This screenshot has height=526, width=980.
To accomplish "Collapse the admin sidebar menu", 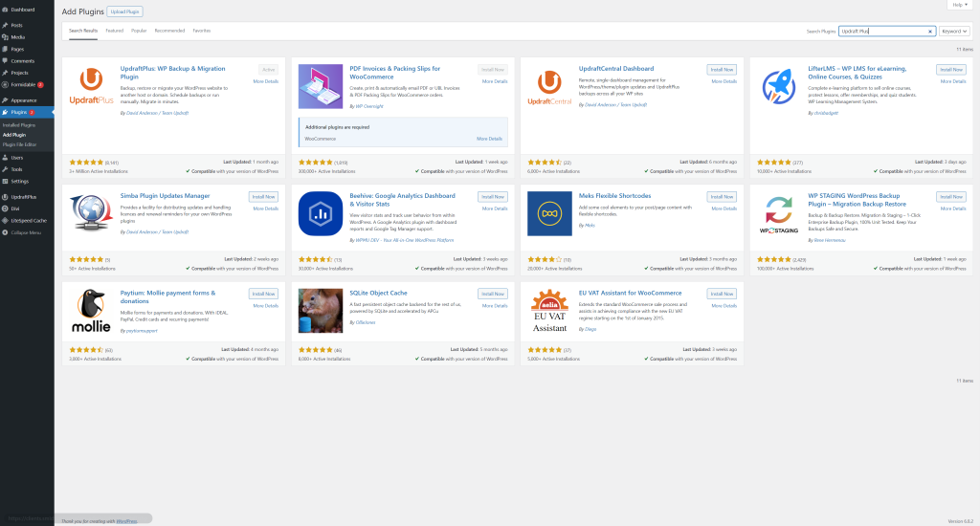I will (26, 232).
